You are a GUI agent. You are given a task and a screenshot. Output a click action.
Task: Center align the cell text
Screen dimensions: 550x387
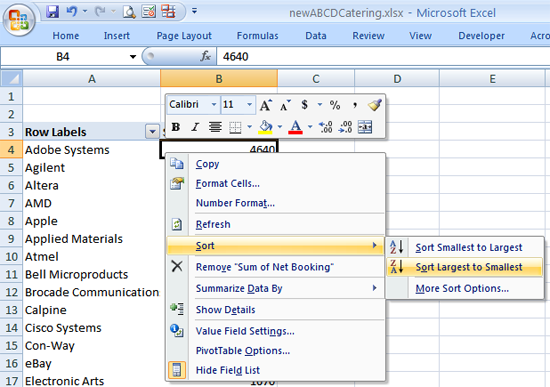(215, 127)
